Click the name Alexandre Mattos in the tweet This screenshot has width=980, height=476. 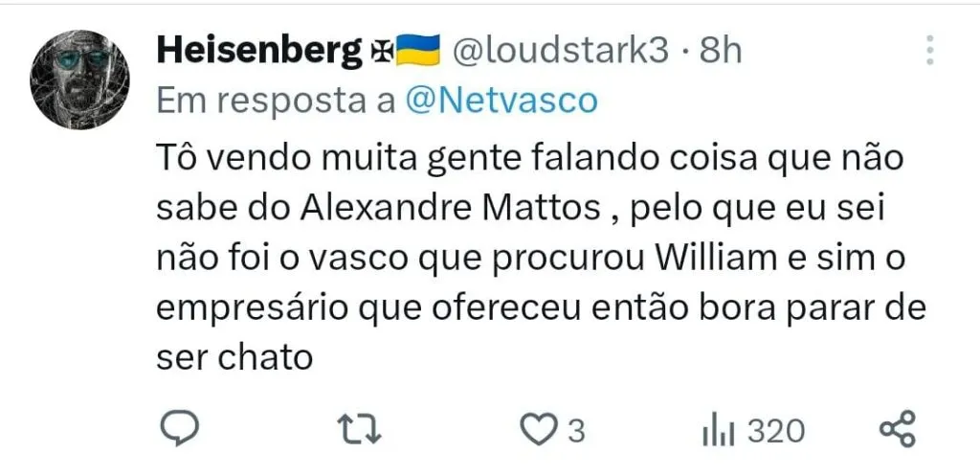pyautogui.click(x=450, y=210)
